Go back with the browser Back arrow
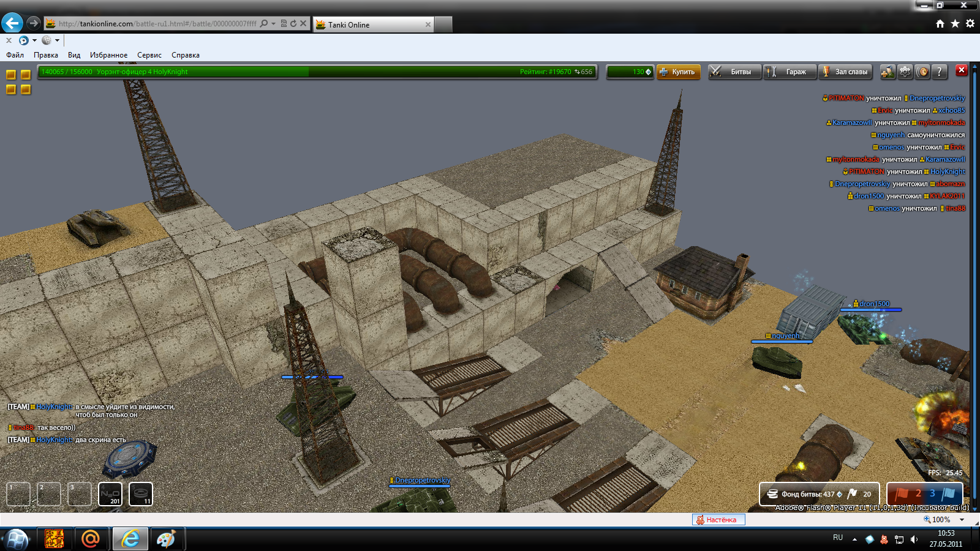 coord(12,23)
